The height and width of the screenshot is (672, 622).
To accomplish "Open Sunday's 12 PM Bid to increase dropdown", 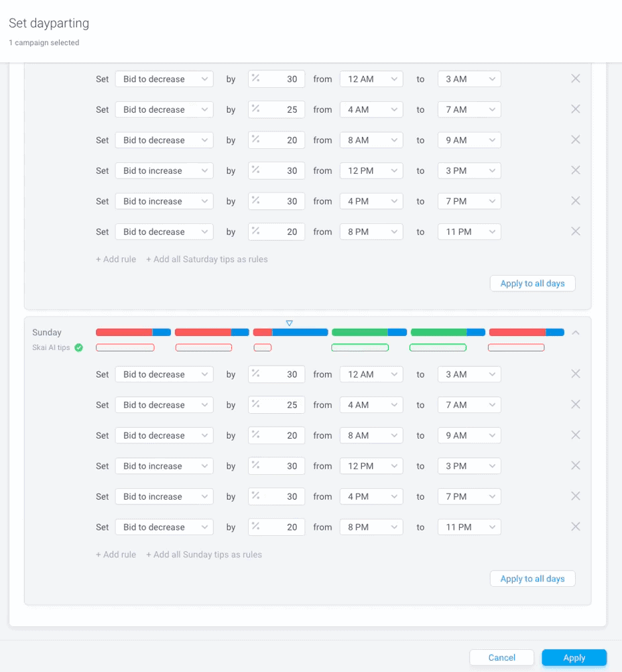I will [x=164, y=465].
